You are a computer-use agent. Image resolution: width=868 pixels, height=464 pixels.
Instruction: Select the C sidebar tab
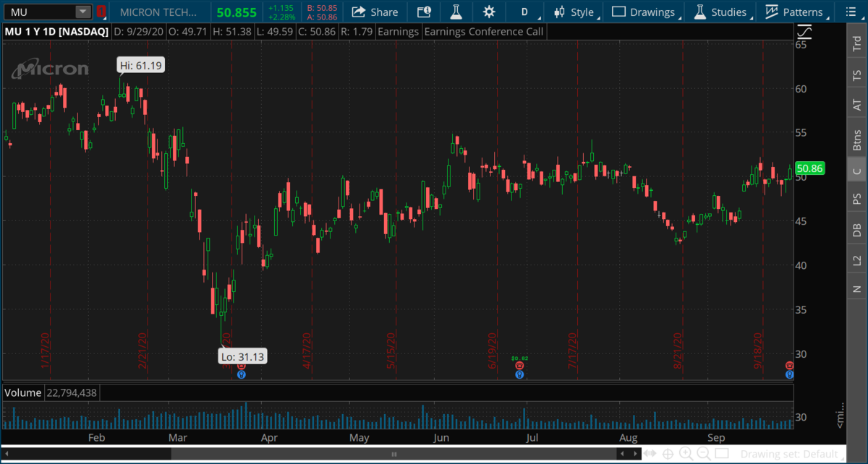point(857,171)
